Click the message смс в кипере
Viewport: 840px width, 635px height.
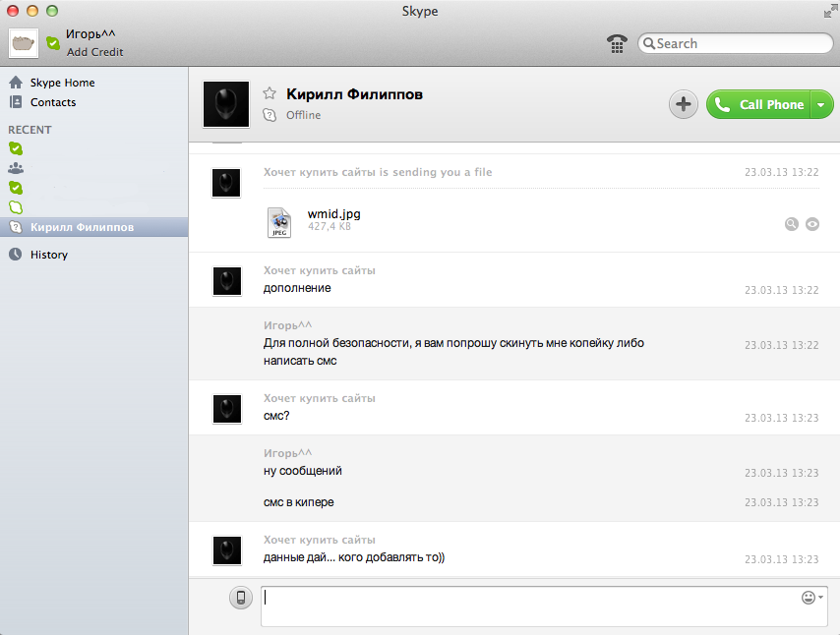(x=298, y=502)
